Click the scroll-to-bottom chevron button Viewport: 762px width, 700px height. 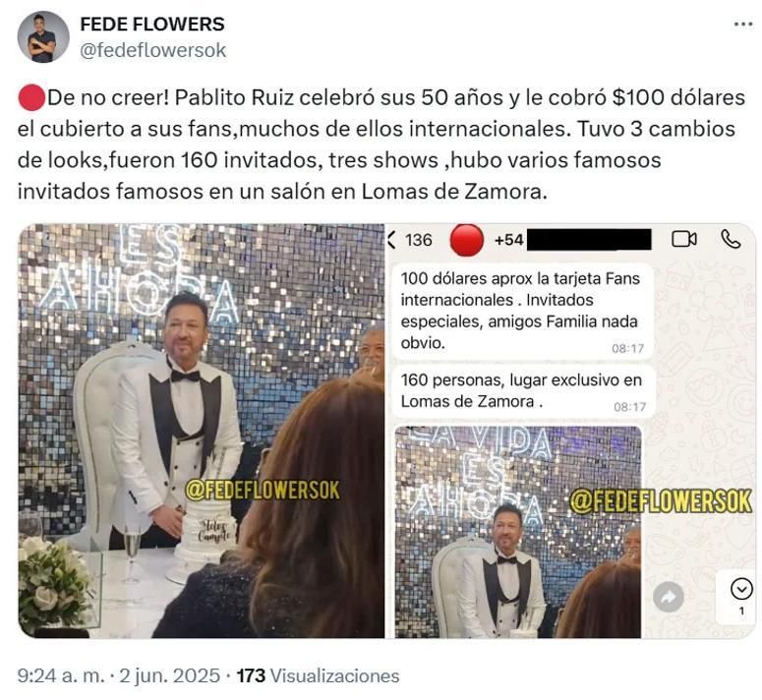click(x=741, y=589)
